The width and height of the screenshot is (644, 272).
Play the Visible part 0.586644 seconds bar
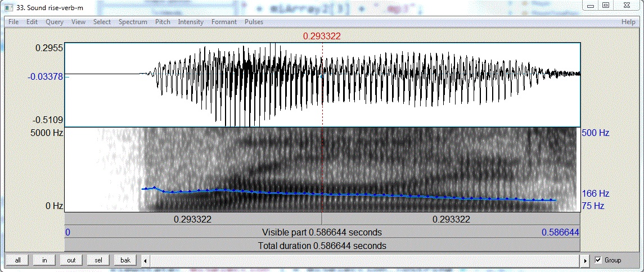(x=322, y=233)
